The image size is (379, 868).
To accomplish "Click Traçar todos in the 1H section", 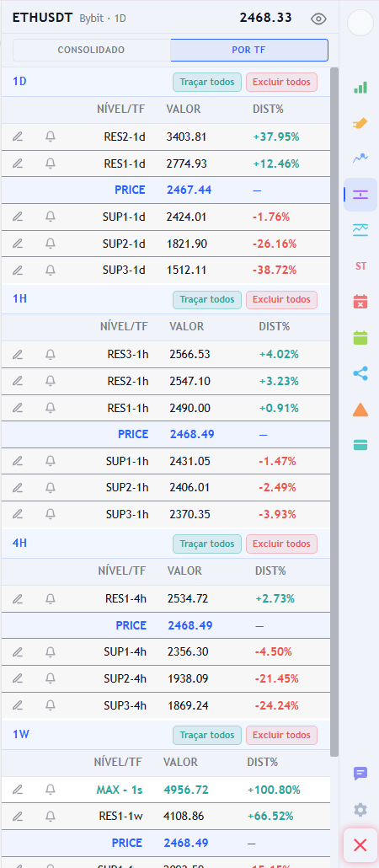I will click(x=207, y=299).
